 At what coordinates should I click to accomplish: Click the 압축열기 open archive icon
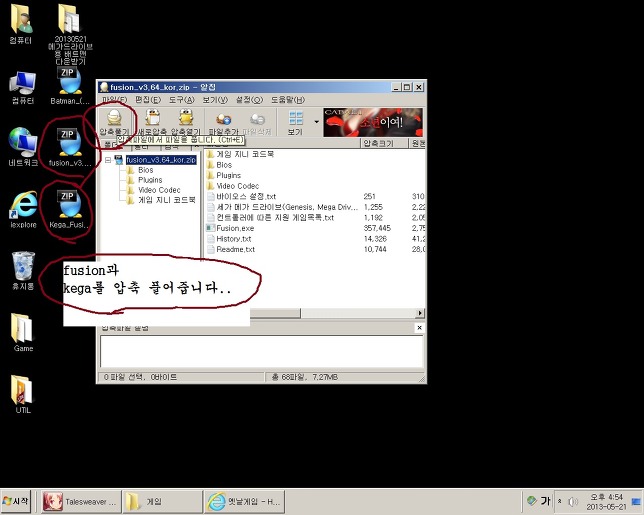pos(186,122)
